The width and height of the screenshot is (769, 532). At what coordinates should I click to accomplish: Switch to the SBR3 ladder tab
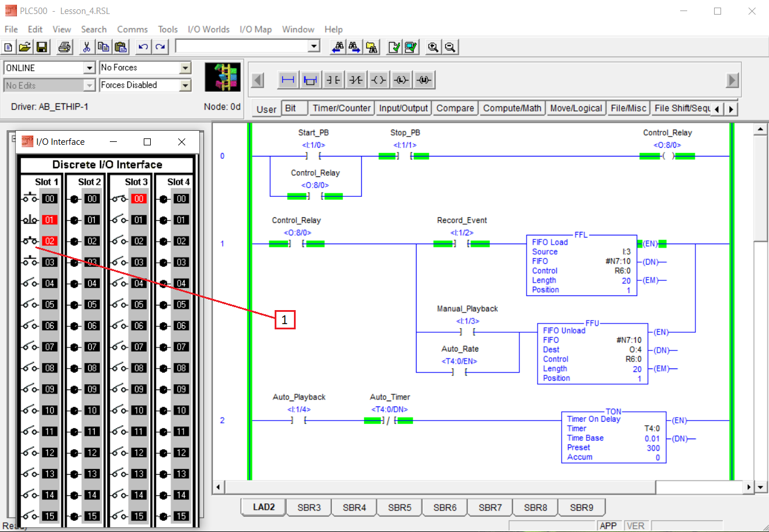pyautogui.click(x=309, y=507)
